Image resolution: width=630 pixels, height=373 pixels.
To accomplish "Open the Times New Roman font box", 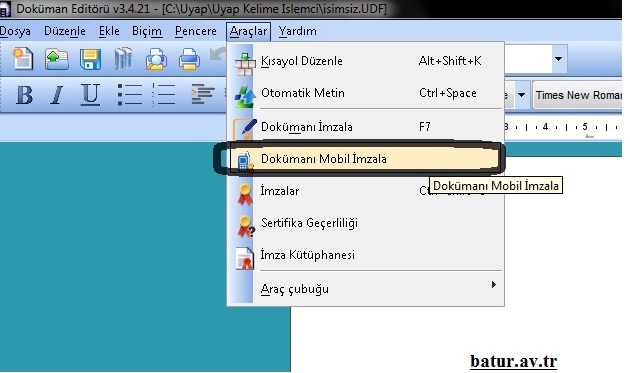I will [577, 95].
